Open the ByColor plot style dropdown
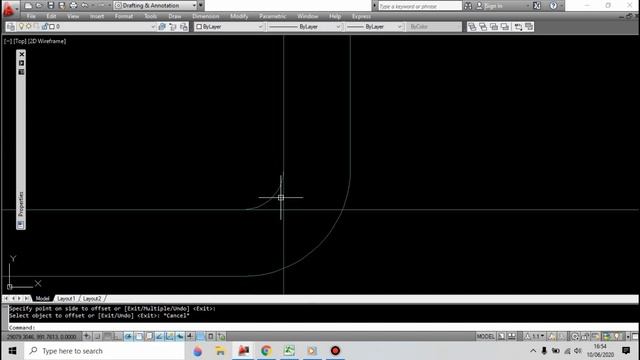This screenshot has height=360, width=640. [x=434, y=27]
